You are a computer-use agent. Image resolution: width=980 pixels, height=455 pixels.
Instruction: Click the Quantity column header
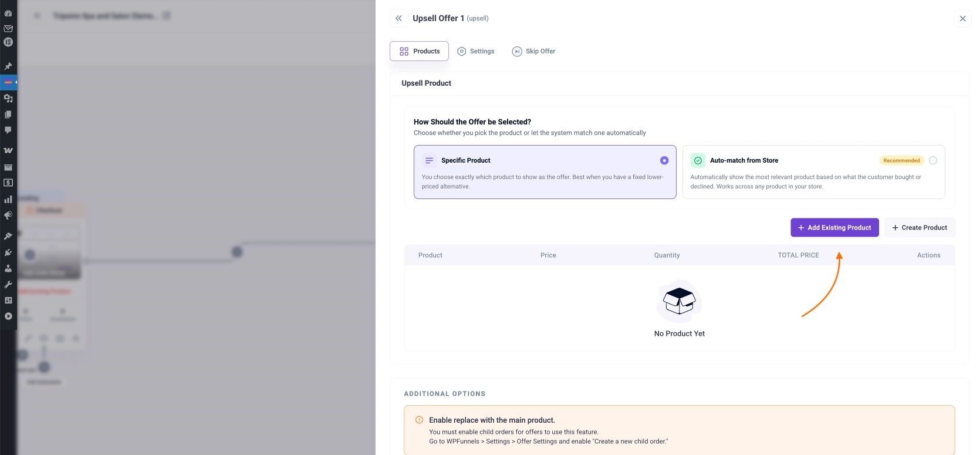pyautogui.click(x=667, y=255)
